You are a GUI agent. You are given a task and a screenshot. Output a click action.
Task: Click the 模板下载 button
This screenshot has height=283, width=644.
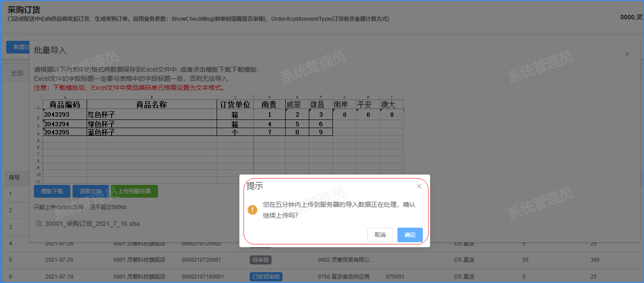52,191
